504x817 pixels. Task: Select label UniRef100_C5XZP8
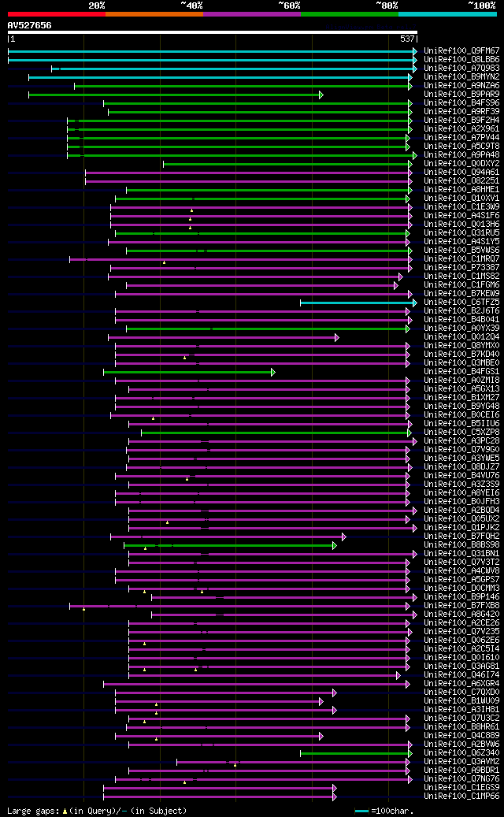[x=461, y=433]
